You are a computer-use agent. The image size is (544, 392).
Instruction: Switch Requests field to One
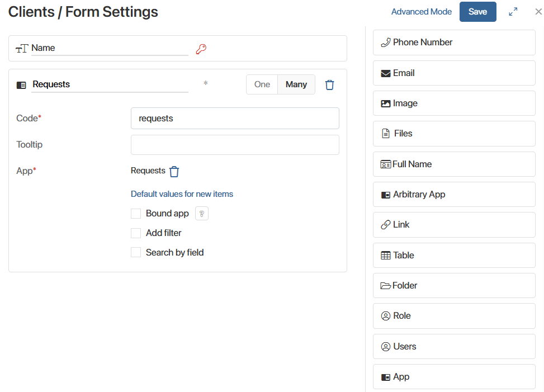262,84
